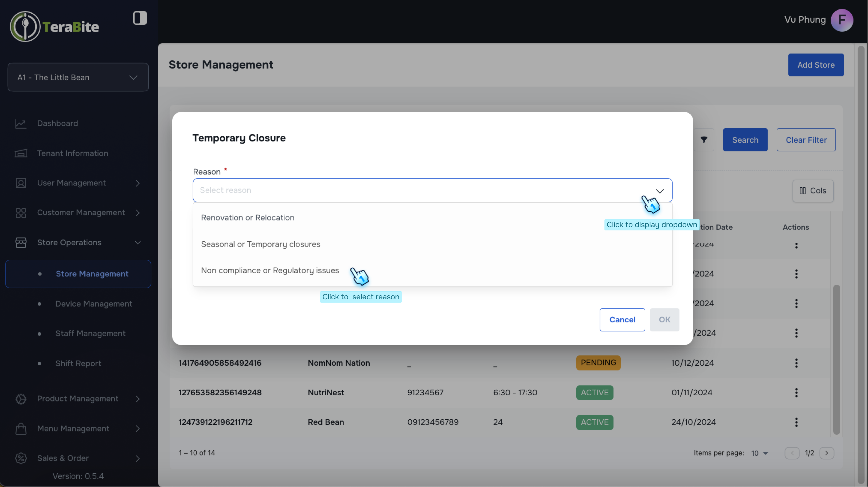Viewport: 868px width, 487px height.
Task: Toggle the sidebar collapse icon
Action: point(140,18)
